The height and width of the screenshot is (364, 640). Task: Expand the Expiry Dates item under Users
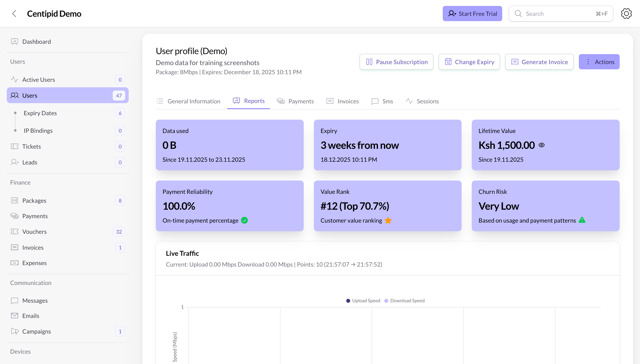point(40,113)
